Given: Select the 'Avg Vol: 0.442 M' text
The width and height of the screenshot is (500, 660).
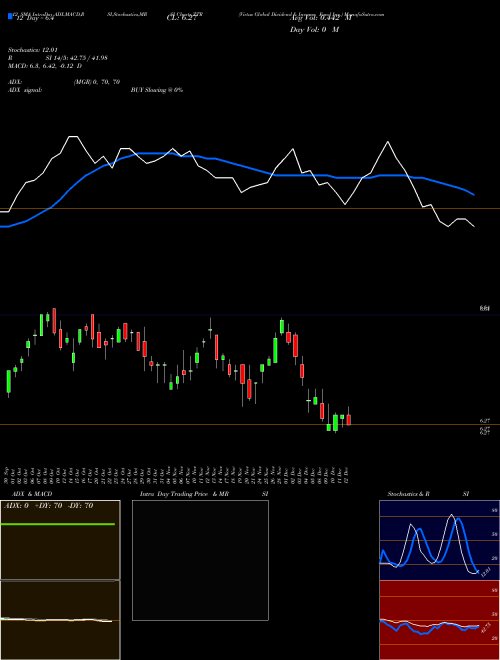Looking at the screenshot, I should (x=321, y=19).
